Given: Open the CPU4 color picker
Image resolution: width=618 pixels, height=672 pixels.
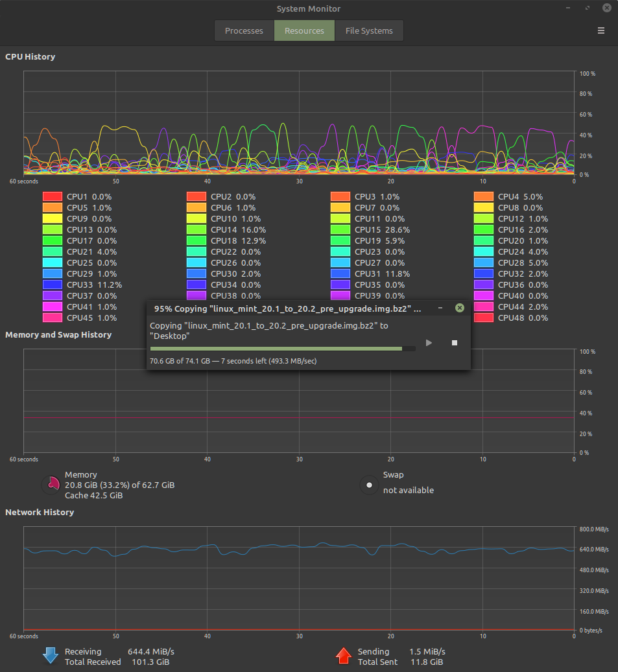Looking at the screenshot, I should [484, 196].
